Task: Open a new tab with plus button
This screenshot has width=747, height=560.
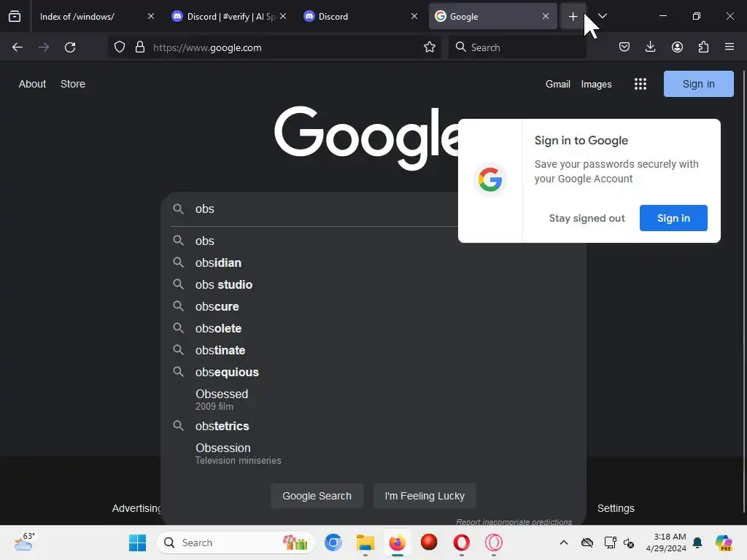Action: 573,17
